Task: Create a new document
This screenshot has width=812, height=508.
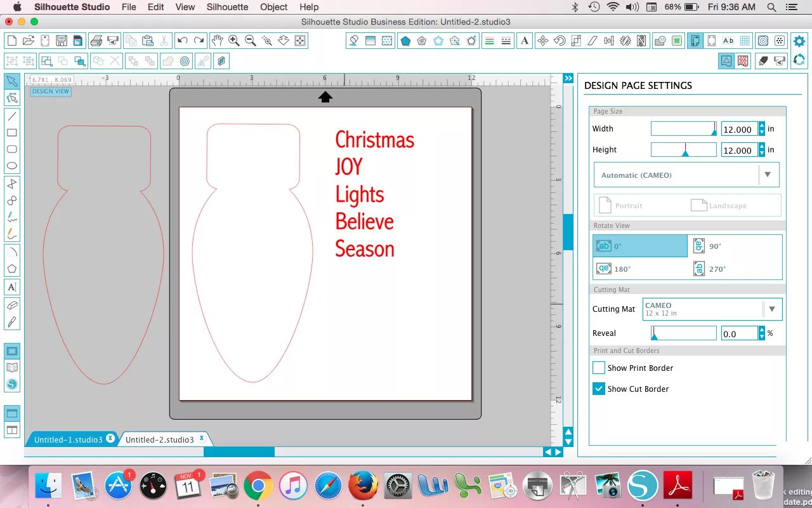Action: pos(11,41)
